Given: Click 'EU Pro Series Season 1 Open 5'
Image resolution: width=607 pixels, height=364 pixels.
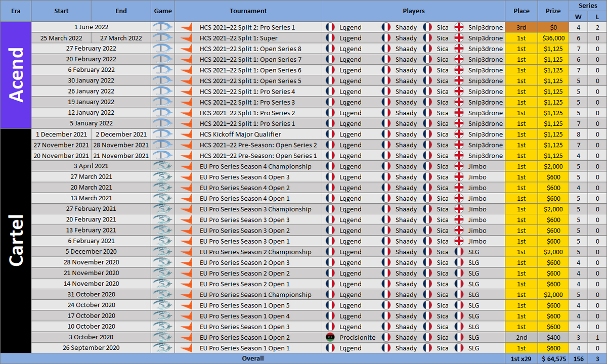Looking at the screenshot, I should 245,305.
